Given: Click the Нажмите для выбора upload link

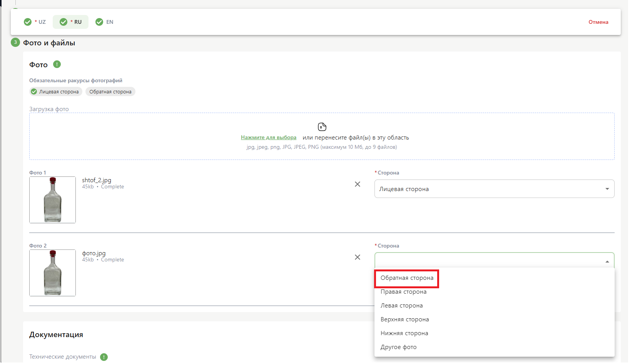Looking at the screenshot, I should point(269,138).
